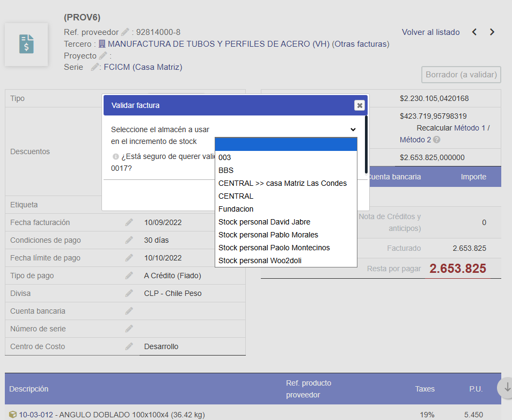Click Volver al listado link

pyautogui.click(x=430, y=32)
